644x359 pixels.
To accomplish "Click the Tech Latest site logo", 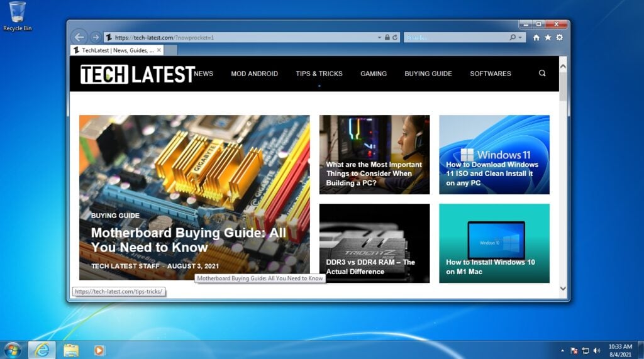I will [138, 74].
